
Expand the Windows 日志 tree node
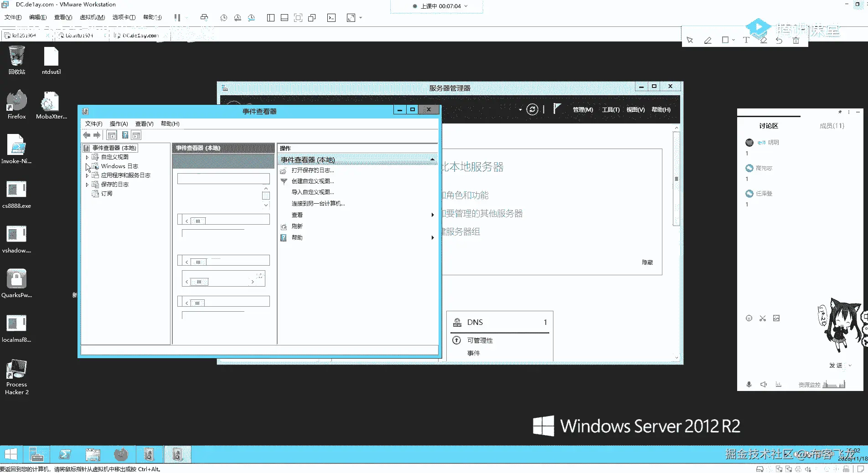[87, 166]
